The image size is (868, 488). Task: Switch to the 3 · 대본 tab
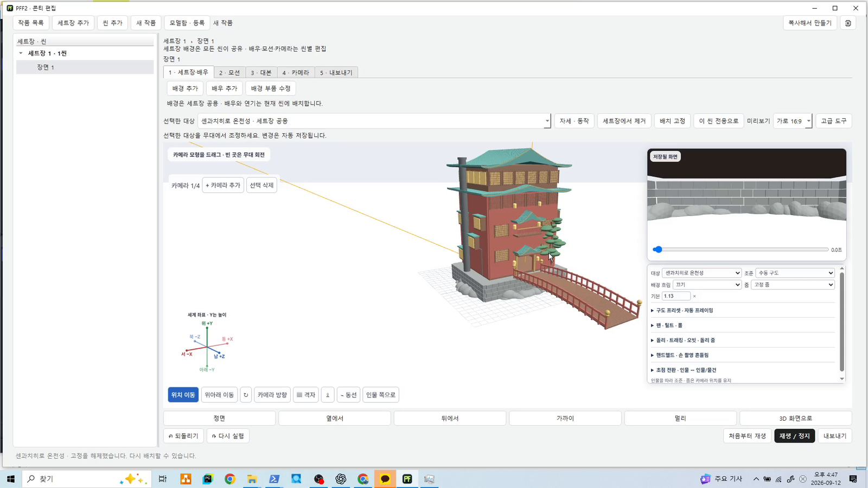point(261,73)
